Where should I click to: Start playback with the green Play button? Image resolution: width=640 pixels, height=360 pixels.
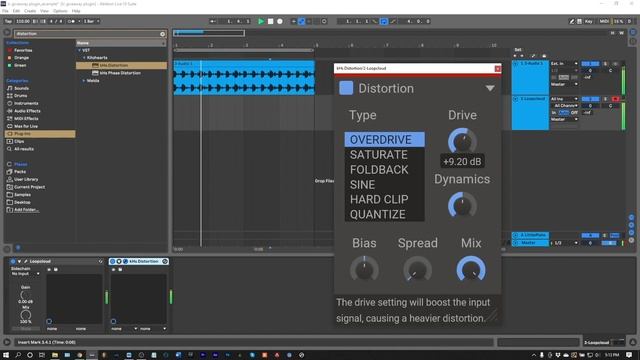click(x=261, y=21)
